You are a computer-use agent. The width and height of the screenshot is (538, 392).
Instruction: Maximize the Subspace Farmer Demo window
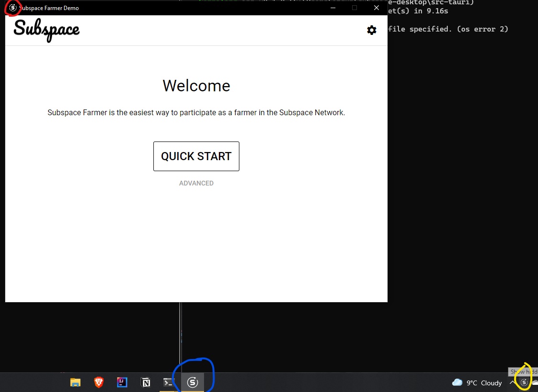[x=354, y=8]
